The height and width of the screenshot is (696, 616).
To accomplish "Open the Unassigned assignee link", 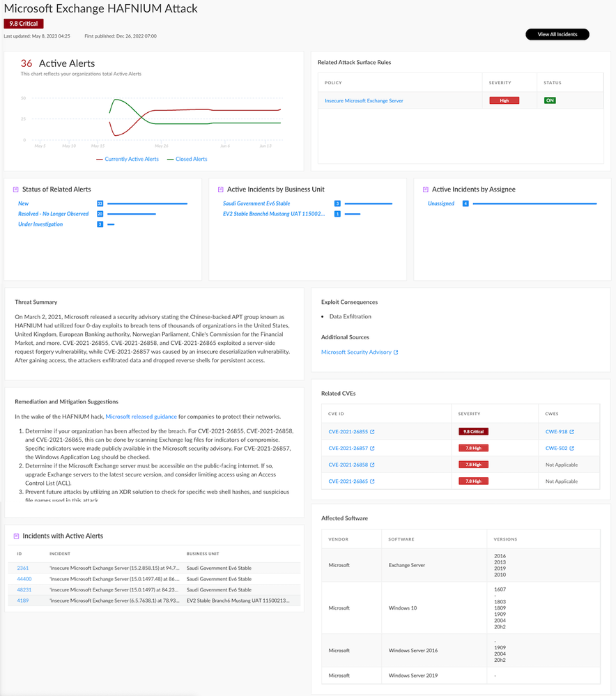I will coord(441,203).
